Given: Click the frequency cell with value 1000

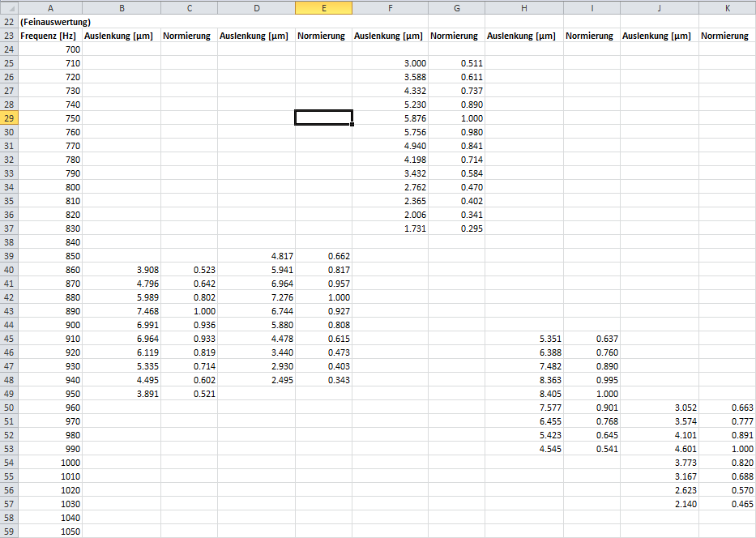Looking at the screenshot, I should pyautogui.click(x=50, y=462).
